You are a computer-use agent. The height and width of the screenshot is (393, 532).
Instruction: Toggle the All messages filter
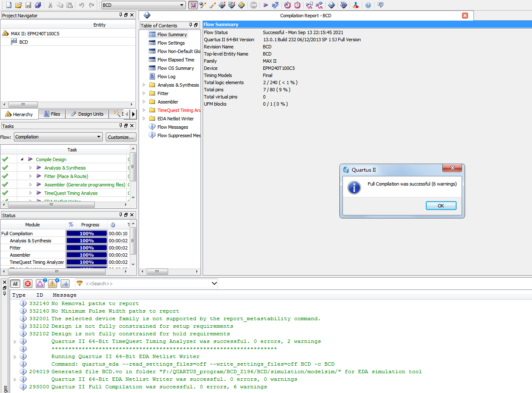15,284
